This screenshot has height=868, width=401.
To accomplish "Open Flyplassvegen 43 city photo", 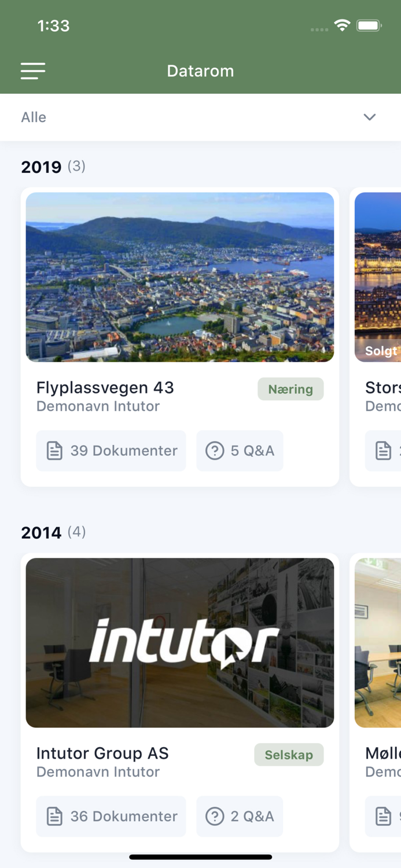I will pos(180,277).
